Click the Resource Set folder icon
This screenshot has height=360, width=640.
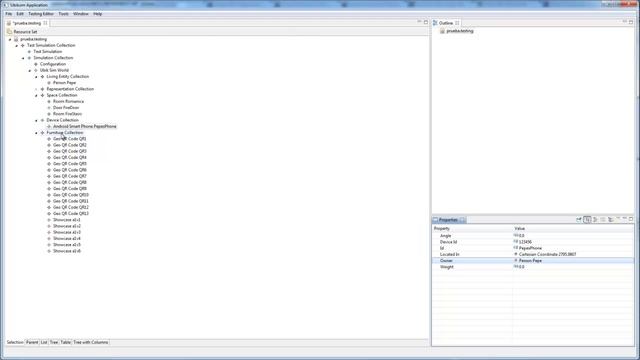(9, 31)
